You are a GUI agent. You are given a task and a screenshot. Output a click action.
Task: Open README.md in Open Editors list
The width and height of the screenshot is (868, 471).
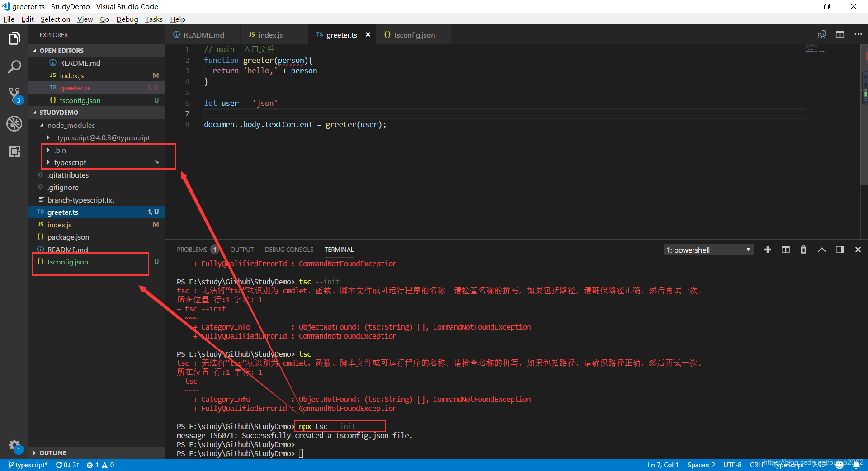click(97, 63)
